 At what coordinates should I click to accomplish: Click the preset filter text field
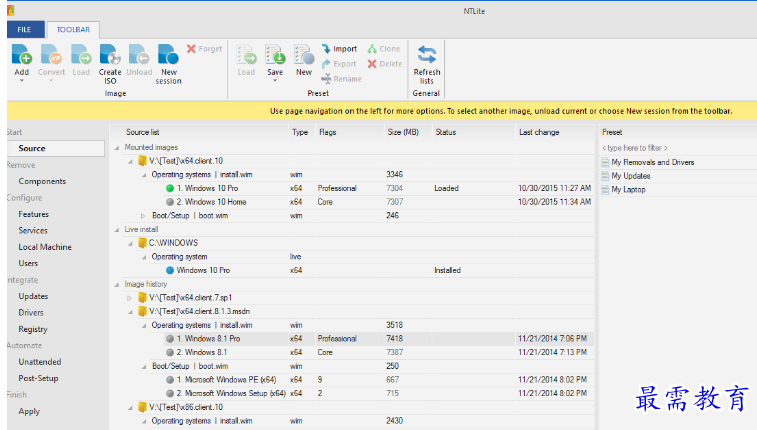pos(676,147)
